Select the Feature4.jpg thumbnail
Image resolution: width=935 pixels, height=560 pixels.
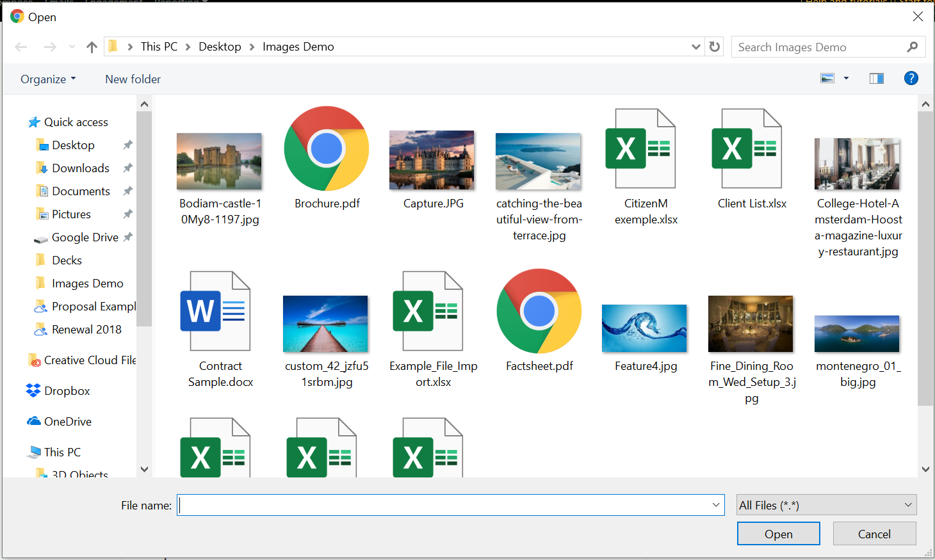tap(644, 328)
